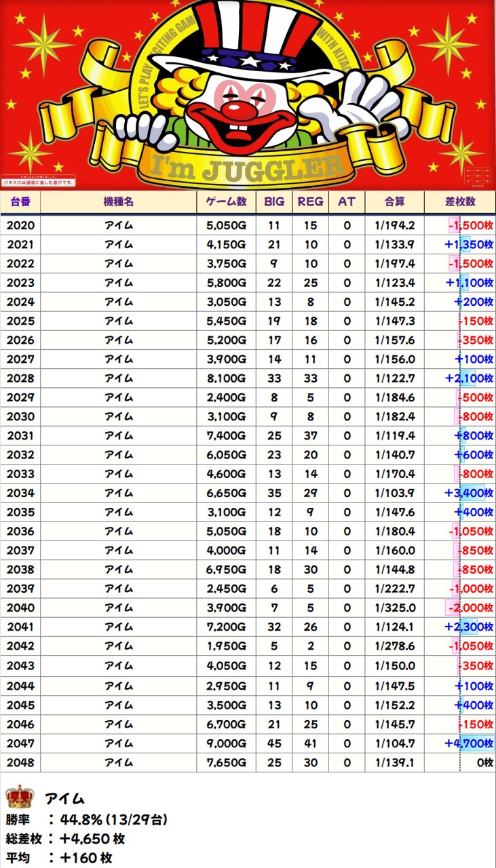Click REG count 2 in row 2042
This screenshot has height=868, width=496.
311,646
